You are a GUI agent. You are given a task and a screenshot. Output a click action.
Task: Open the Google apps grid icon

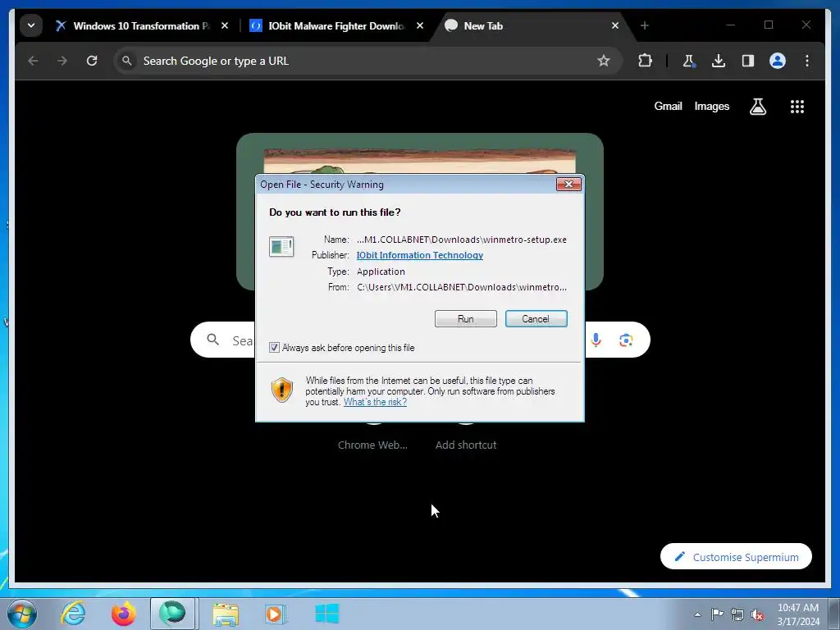(797, 107)
